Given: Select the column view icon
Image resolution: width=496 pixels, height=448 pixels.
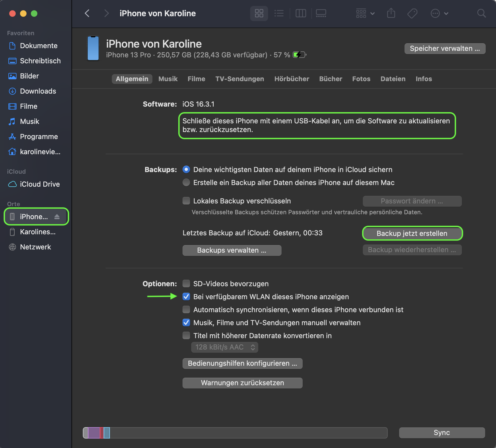Looking at the screenshot, I should (x=301, y=13).
